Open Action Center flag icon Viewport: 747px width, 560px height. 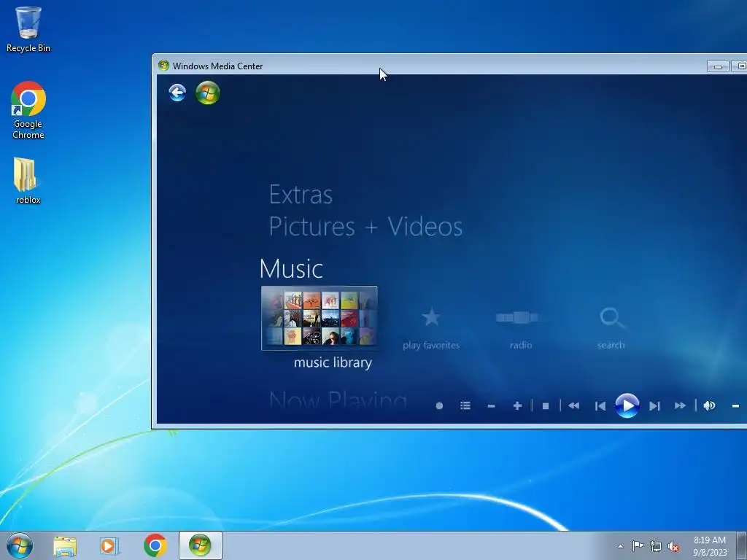click(x=638, y=545)
